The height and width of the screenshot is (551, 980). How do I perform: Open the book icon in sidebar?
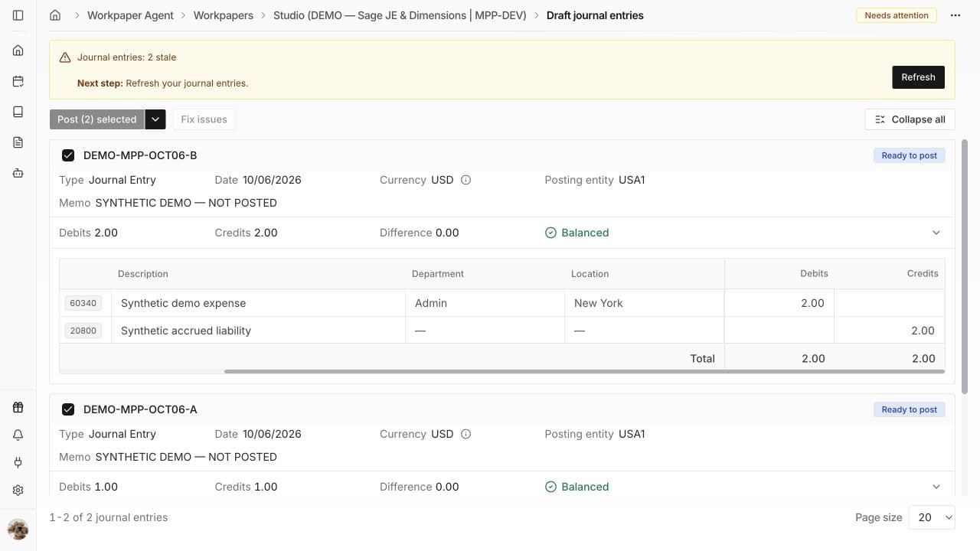pyautogui.click(x=18, y=112)
